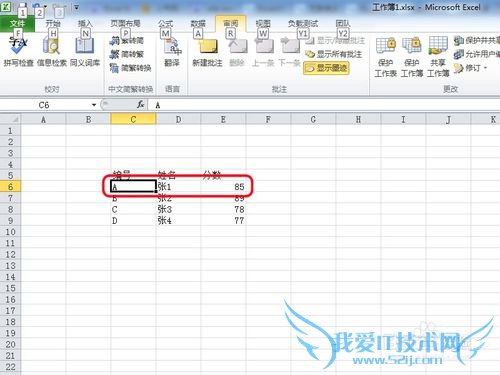Click cell with score 77
This screenshot has height=375, width=500.
click(x=223, y=221)
